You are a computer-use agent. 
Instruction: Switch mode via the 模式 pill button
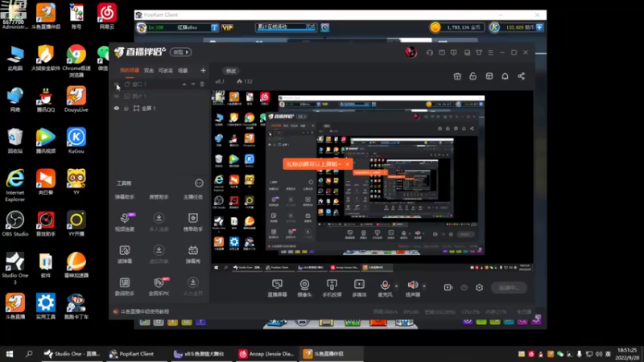180,52
